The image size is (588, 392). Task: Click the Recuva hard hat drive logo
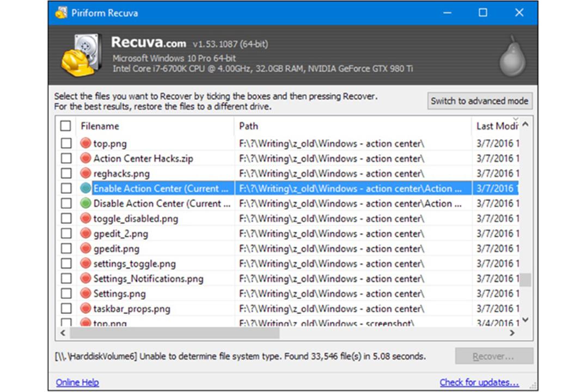point(82,55)
